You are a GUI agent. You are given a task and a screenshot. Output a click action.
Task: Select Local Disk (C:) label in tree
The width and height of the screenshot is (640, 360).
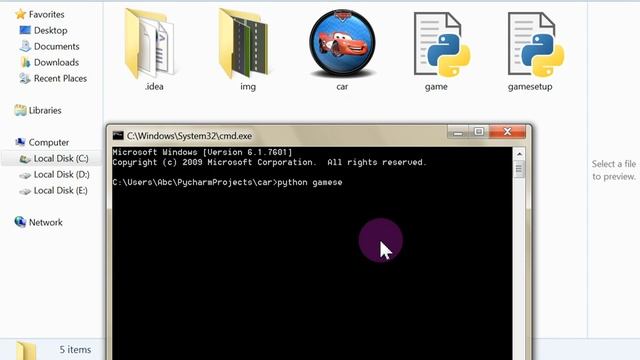[61, 158]
